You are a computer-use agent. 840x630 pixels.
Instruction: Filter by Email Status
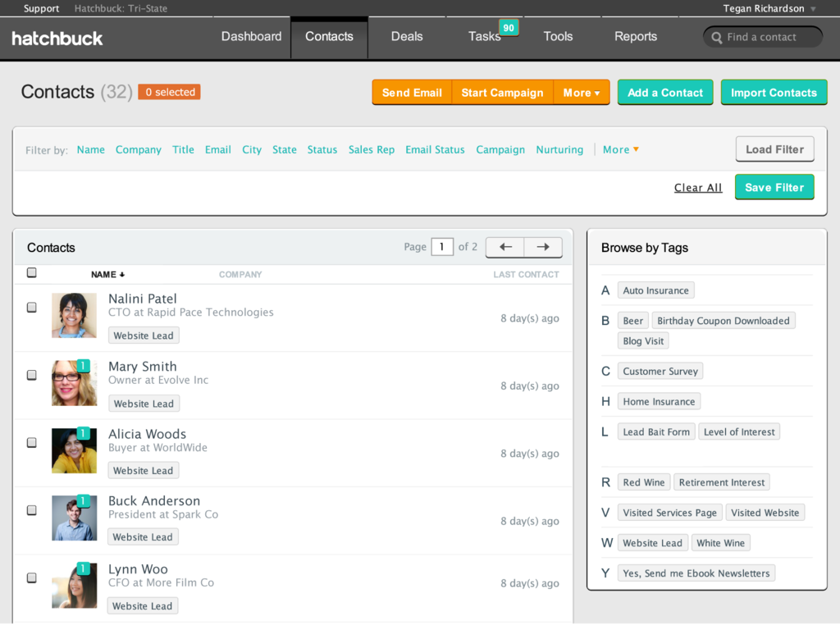coord(435,150)
